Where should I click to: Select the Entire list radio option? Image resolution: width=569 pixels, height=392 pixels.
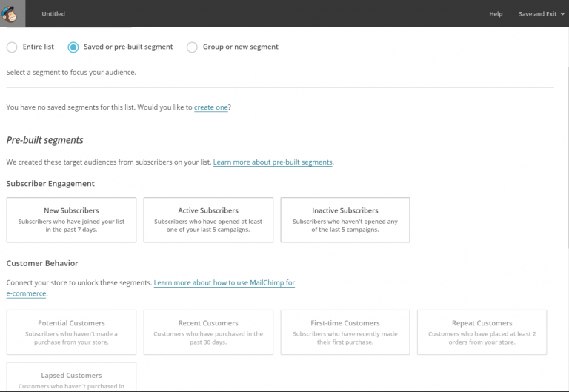12,47
